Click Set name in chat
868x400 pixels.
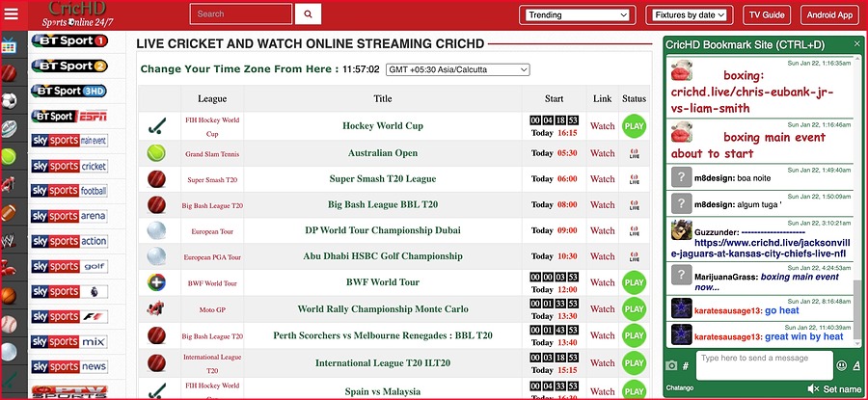[x=842, y=389]
